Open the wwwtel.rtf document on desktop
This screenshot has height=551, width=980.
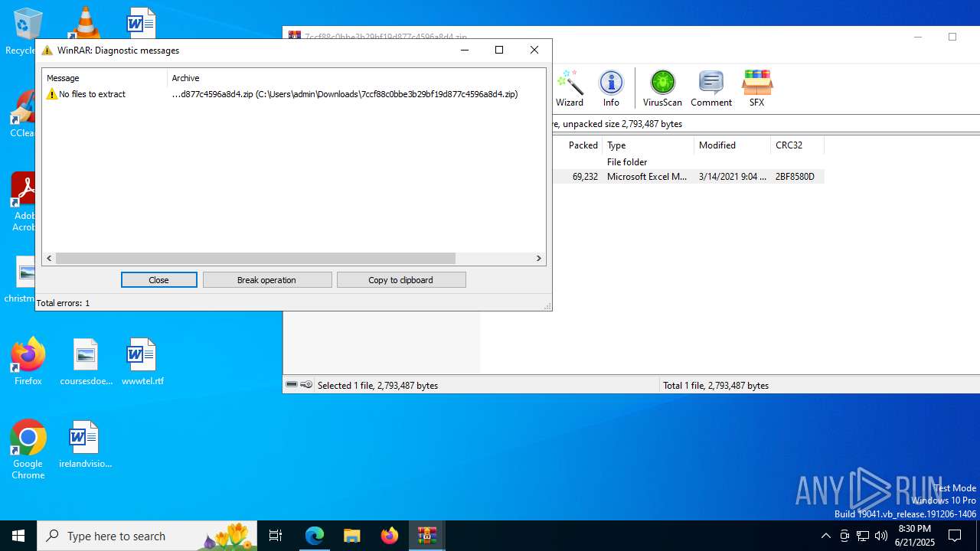(x=142, y=362)
